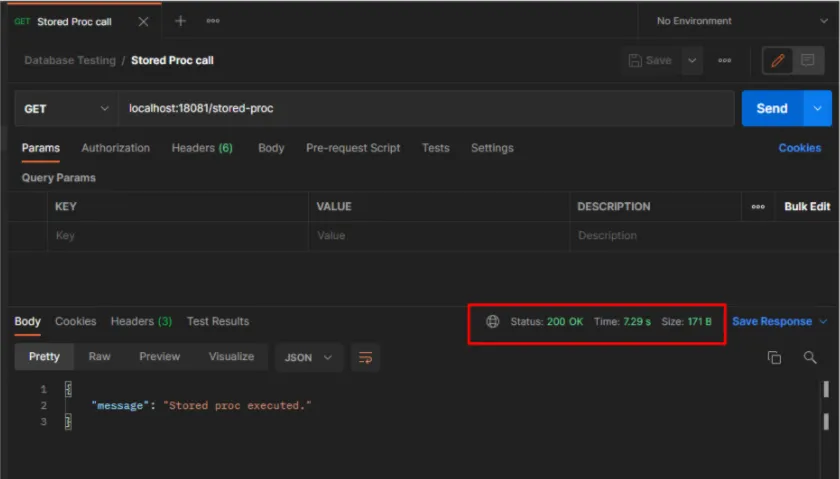The image size is (840, 479).
Task: Select the Pretty view
Action: (44, 357)
